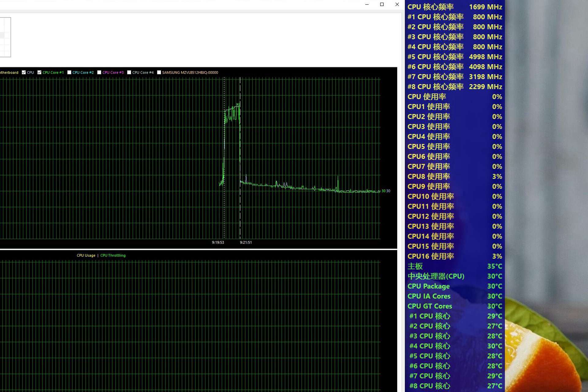Image resolution: width=588 pixels, height=392 pixels.
Task: Close the stability test window
Action: tap(397, 4)
